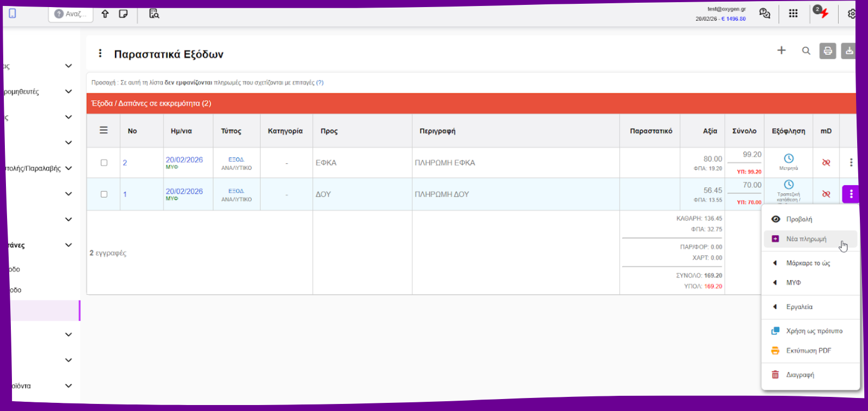Click the orange Έξοδα / Δαπάνες σε εκκρεμότητα bar
868x411 pixels.
pos(471,103)
